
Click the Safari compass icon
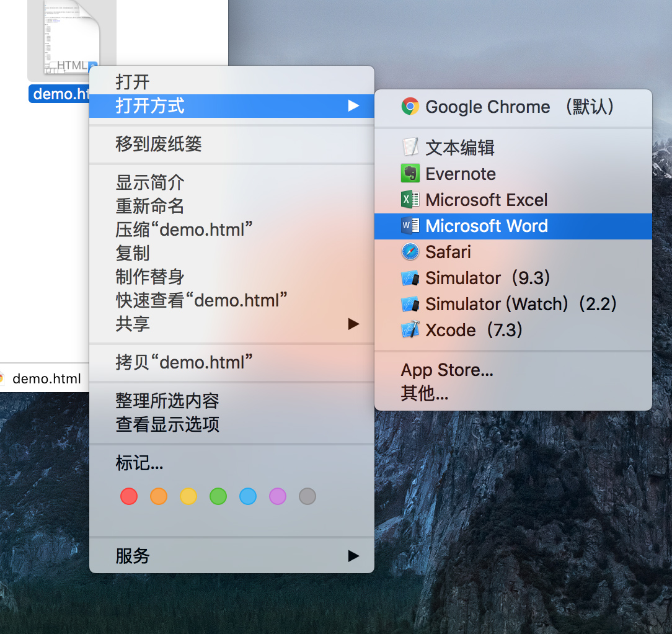coord(410,252)
